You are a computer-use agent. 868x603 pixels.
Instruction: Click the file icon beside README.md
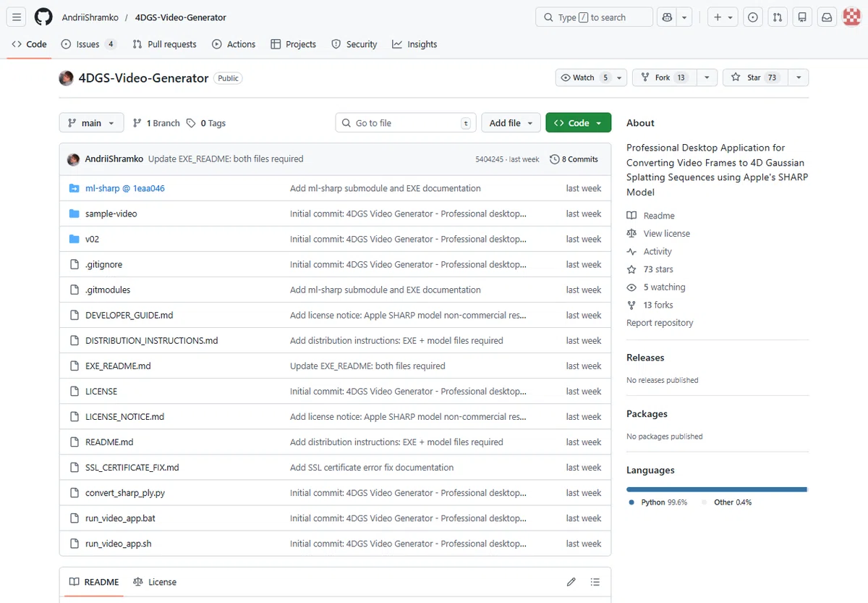74,442
